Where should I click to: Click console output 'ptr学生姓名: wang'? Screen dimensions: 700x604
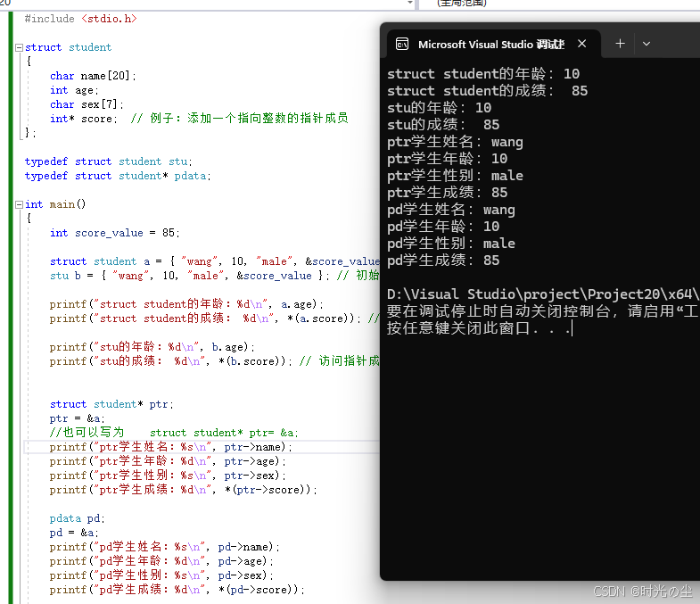[x=456, y=142]
